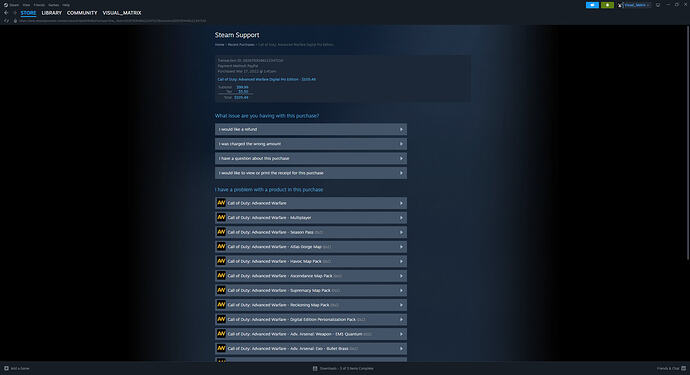Open the Steam menu
This screenshot has height=375, width=690.
pyautogui.click(x=14, y=5)
